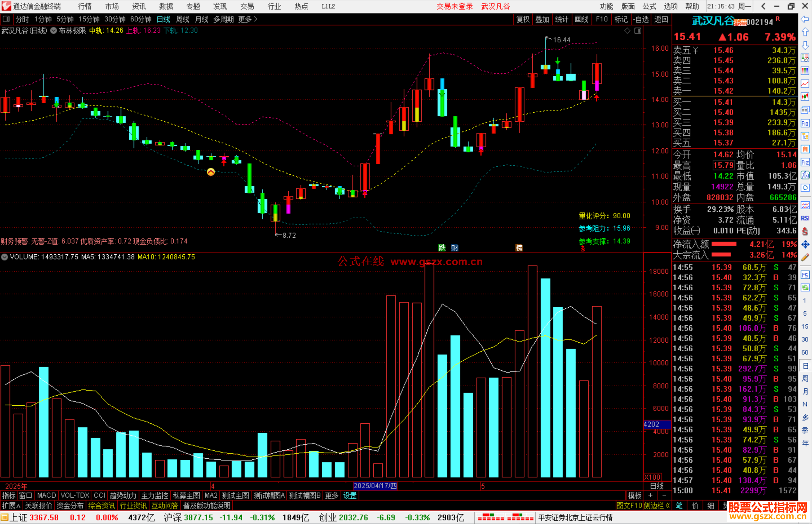This screenshot has height=524, width=812.
Task: Open the 更多 indicator tabs list
Action: click(332, 495)
